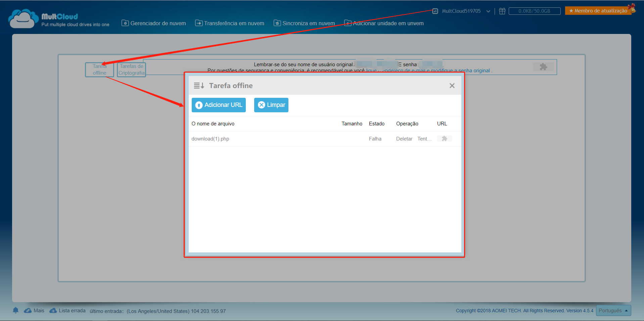
Task: Click Mais cloud link in footer
Action: click(34, 311)
